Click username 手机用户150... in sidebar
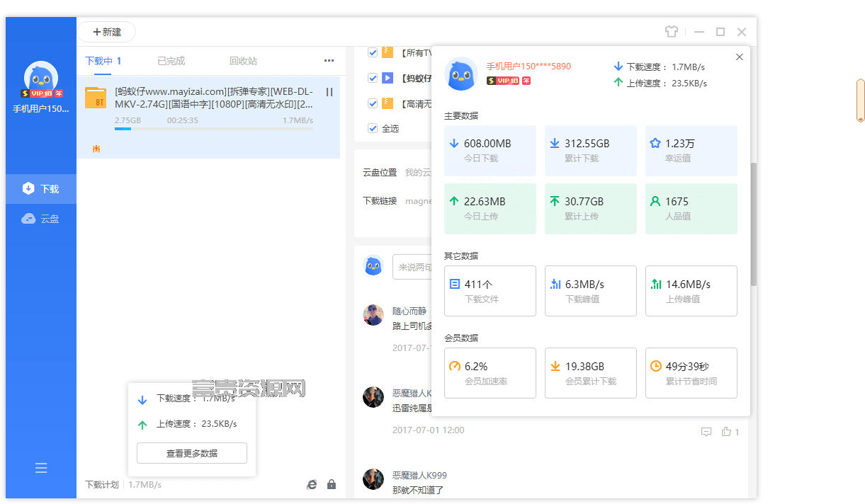This screenshot has width=865, height=504. (x=41, y=109)
